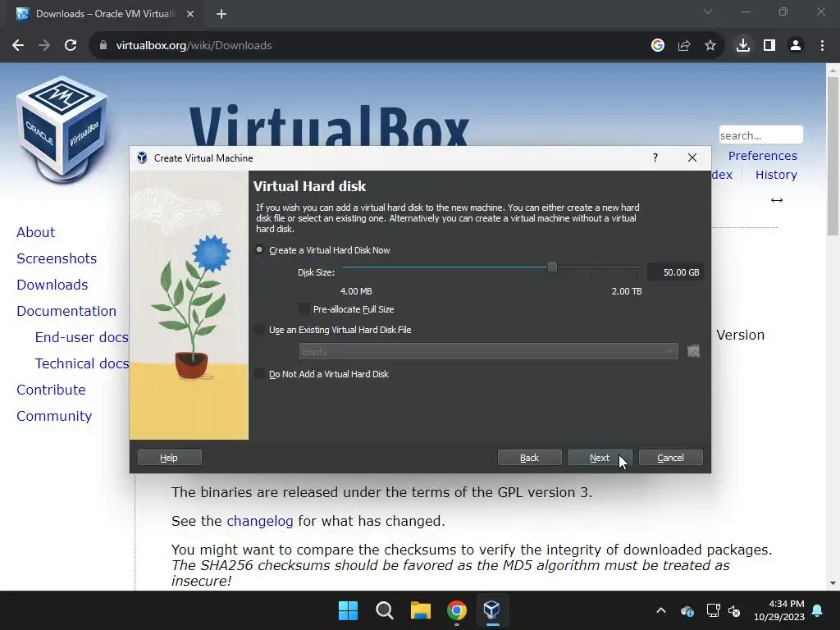Click the browser address bar URL
Viewport: 840px width, 630px height.
tap(194, 46)
